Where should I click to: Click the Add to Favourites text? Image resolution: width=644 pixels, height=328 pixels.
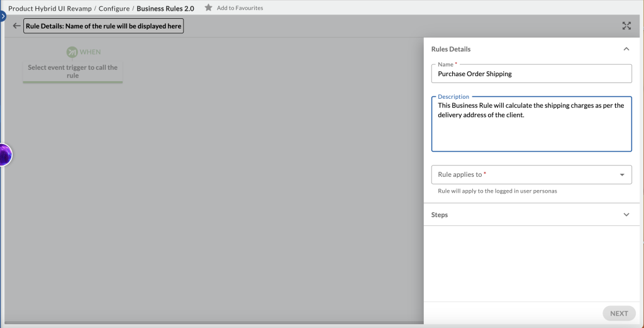click(240, 8)
